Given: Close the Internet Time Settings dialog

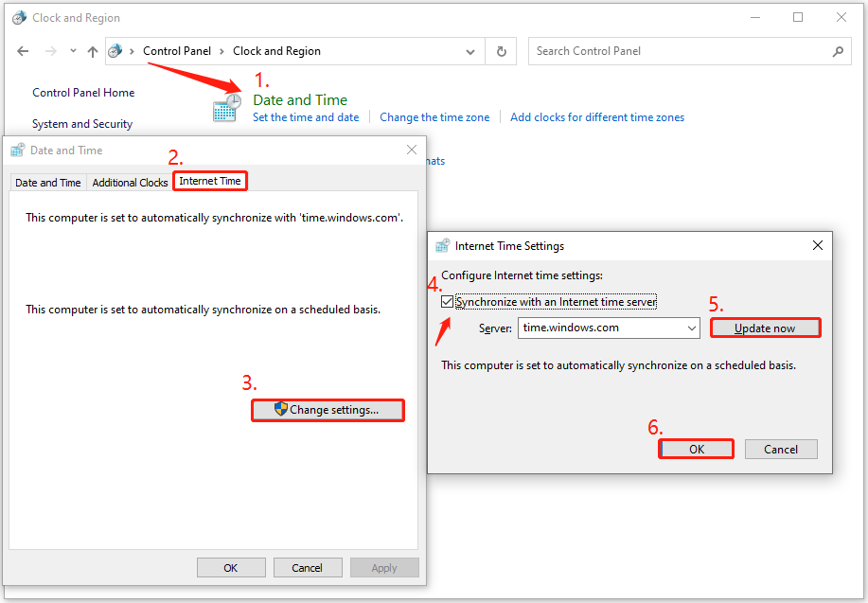Looking at the screenshot, I should [818, 245].
